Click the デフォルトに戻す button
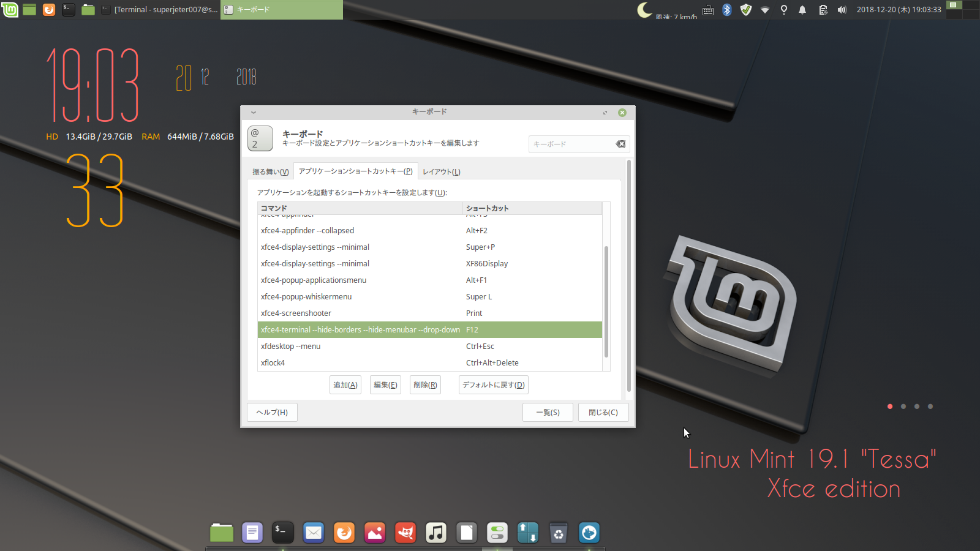Image resolution: width=980 pixels, height=551 pixels. click(493, 384)
